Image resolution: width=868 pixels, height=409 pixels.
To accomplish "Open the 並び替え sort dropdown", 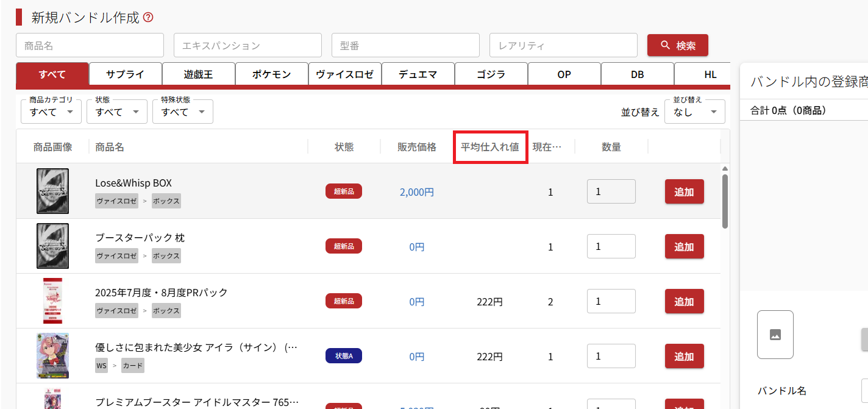I will pyautogui.click(x=694, y=112).
